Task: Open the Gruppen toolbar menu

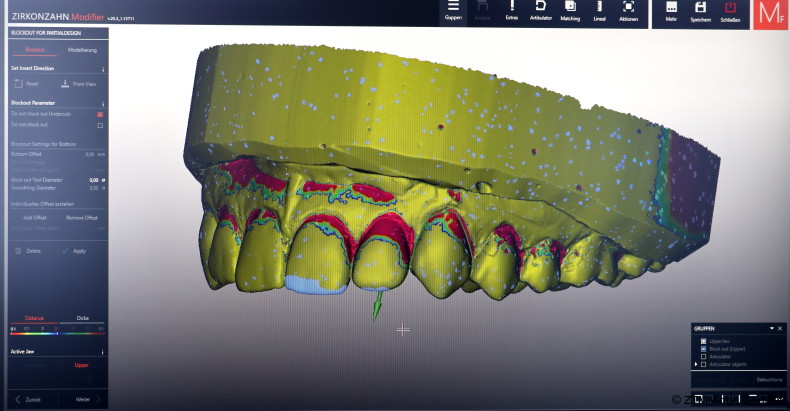Action: point(453,10)
